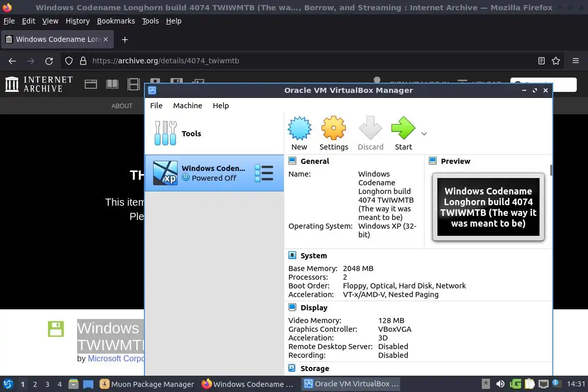Open Internet Archive video film icon
Screen dimensions: 588x392
[134, 84]
